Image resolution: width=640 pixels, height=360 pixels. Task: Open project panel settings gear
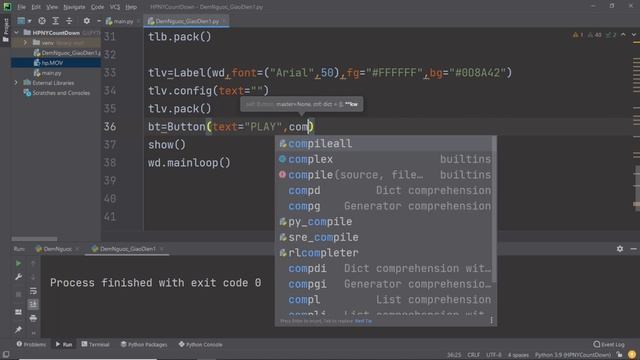click(87, 21)
